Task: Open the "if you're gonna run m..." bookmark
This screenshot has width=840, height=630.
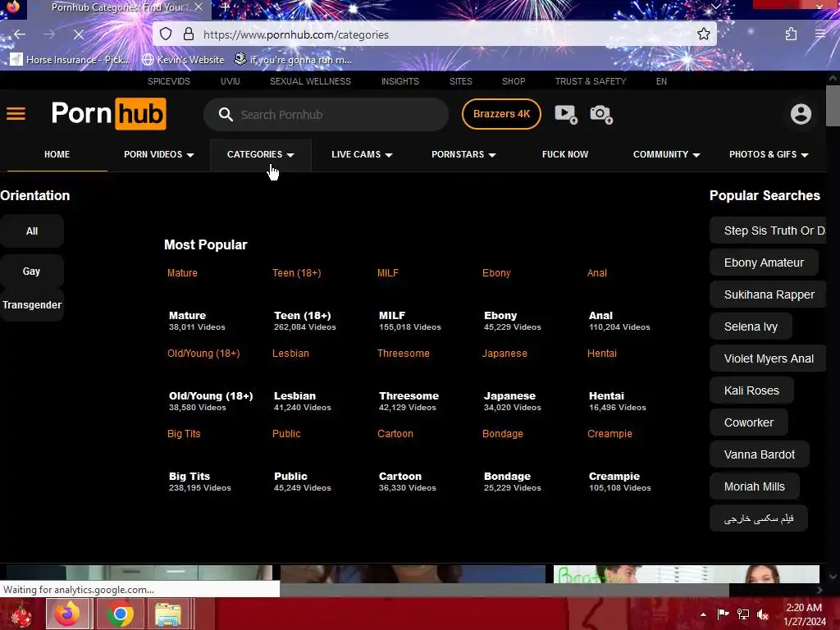Action: [293, 59]
